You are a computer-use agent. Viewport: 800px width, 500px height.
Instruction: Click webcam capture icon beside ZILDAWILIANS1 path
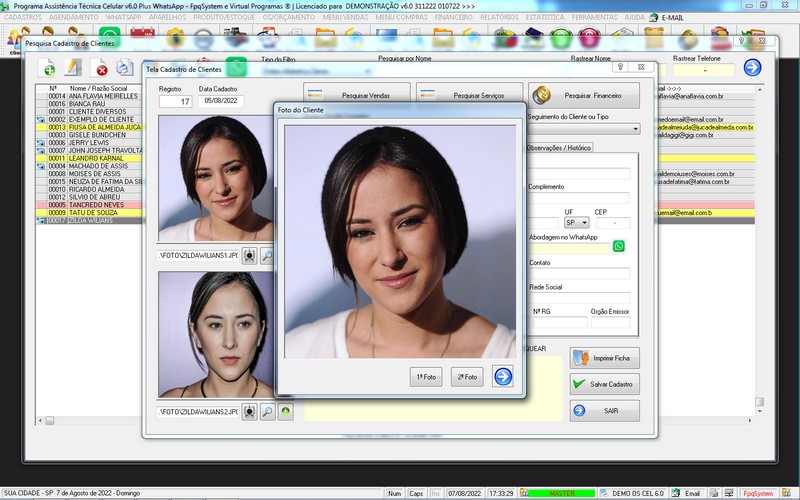coord(249,256)
